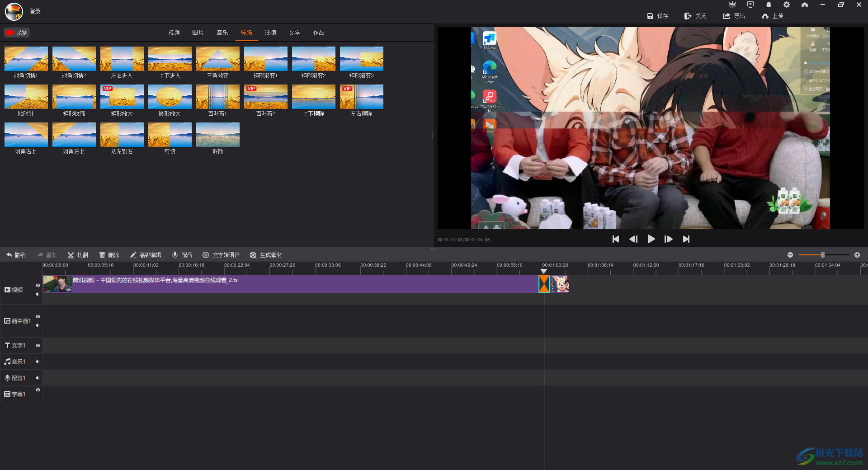Open settings gear icon
This screenshot has width=868, height=470.
787,5
